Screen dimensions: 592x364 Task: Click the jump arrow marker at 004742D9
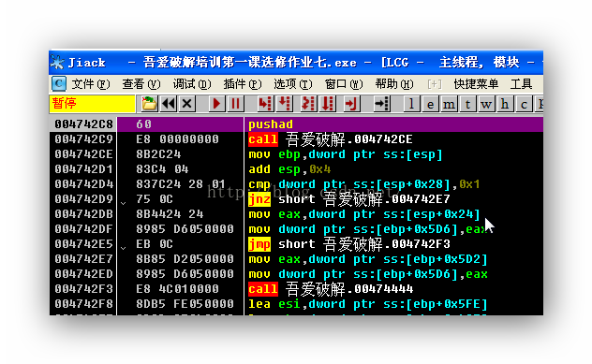tap(124, 203)
